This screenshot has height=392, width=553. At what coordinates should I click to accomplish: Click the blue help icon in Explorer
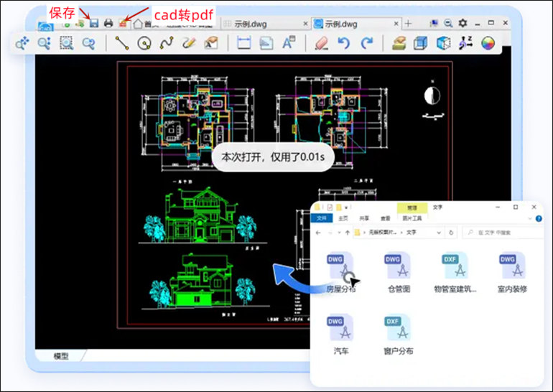click(539, 218)
